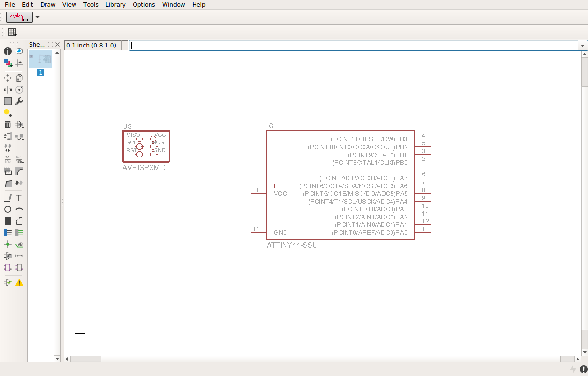Undock the Sheets panel
This screenshot has height=376, width=588.
point(50,45)
